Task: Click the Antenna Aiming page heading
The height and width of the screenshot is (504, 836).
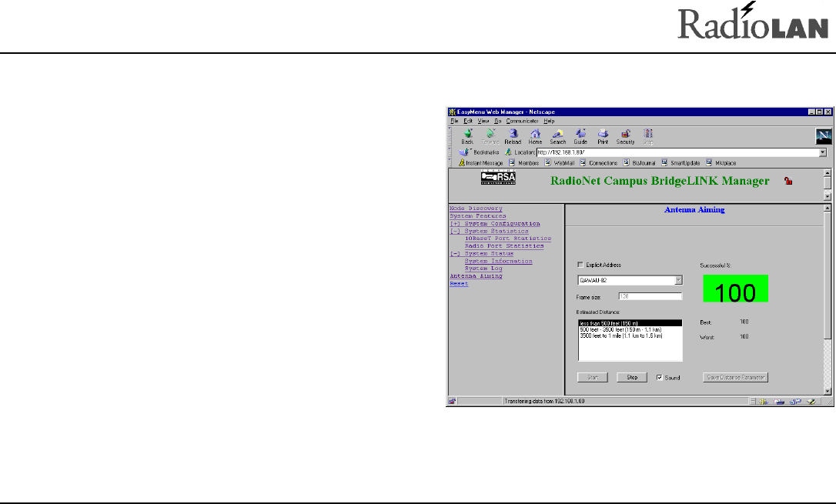Action: (x=694, y=209)
